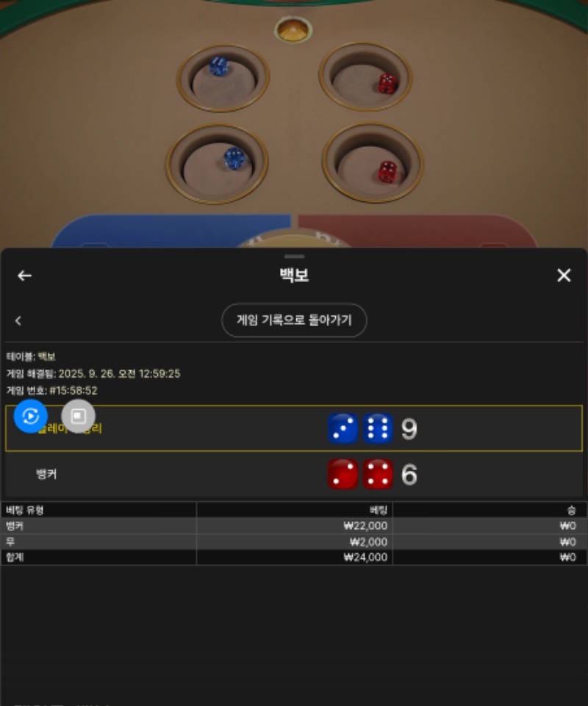
Task: Click 게임 기록으로 돌아가기 button
Action: coord(294,320)
